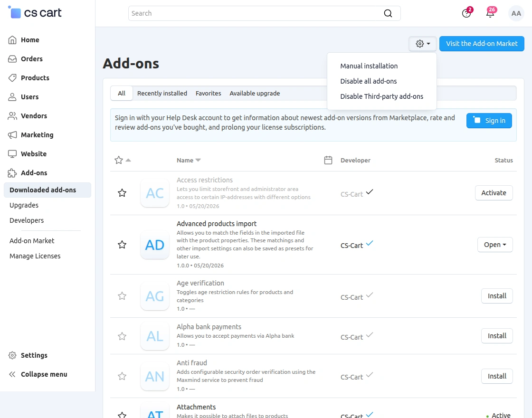Favorite the Alpha bank payments star
Screen dimensions: 532x418
tap(122, 336)
